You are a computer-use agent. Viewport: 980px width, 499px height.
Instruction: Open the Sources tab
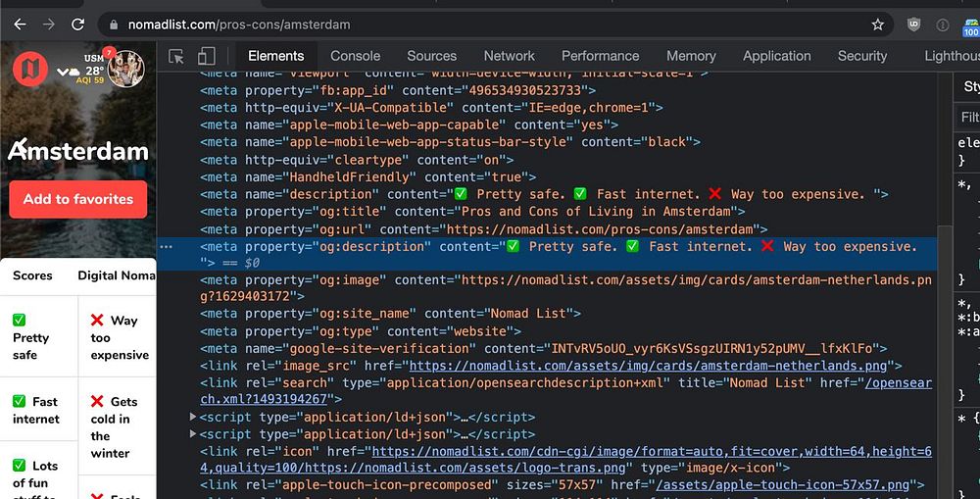tap(432, 56)
